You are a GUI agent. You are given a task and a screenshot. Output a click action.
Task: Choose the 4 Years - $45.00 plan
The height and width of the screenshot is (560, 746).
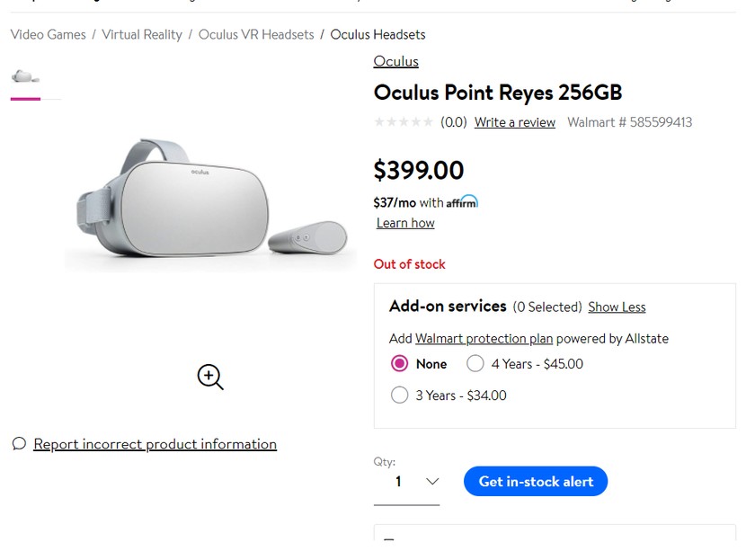point(475,364)
